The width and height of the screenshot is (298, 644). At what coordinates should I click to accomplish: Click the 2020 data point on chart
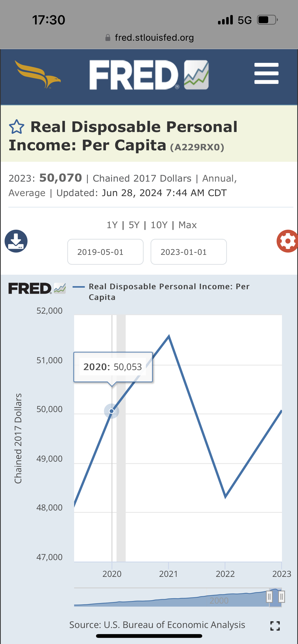tap(112, 411)
